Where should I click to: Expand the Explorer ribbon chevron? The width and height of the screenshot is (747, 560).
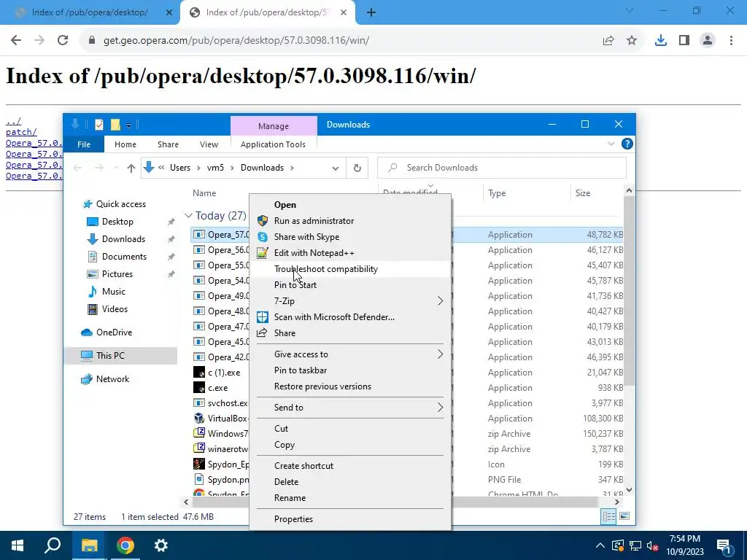[x=611, y=144]
